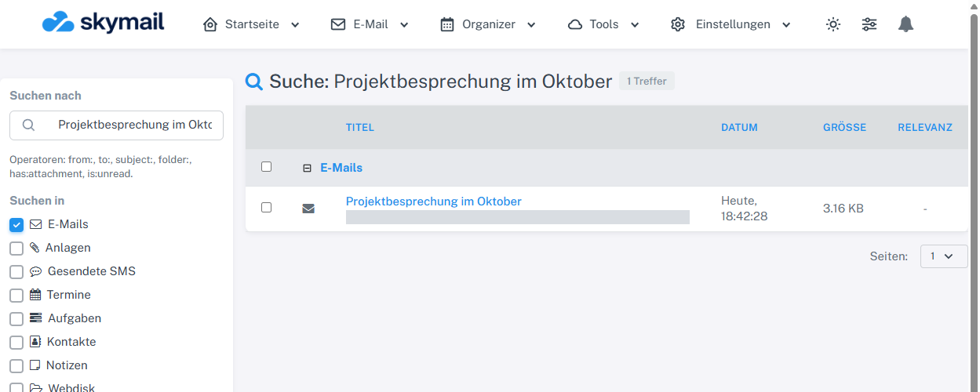The width and height of the screenshot is (980, 392).
Task: Collapse the E-Mails results group
Action: tap(308, 168)
